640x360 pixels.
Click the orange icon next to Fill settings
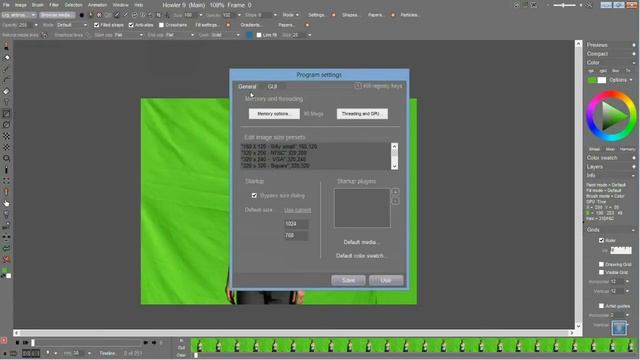click(x=228, y=25)
